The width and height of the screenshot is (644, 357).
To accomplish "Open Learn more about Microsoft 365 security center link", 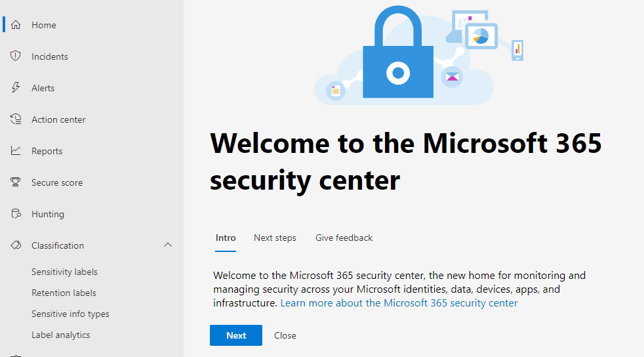I will click(399, 303).
